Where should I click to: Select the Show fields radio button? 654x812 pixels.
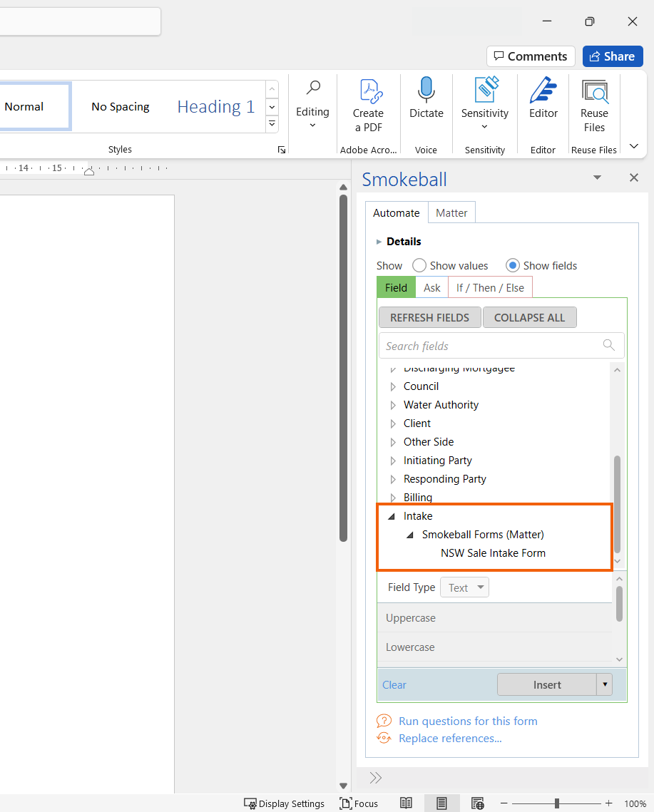coord(513,266)
